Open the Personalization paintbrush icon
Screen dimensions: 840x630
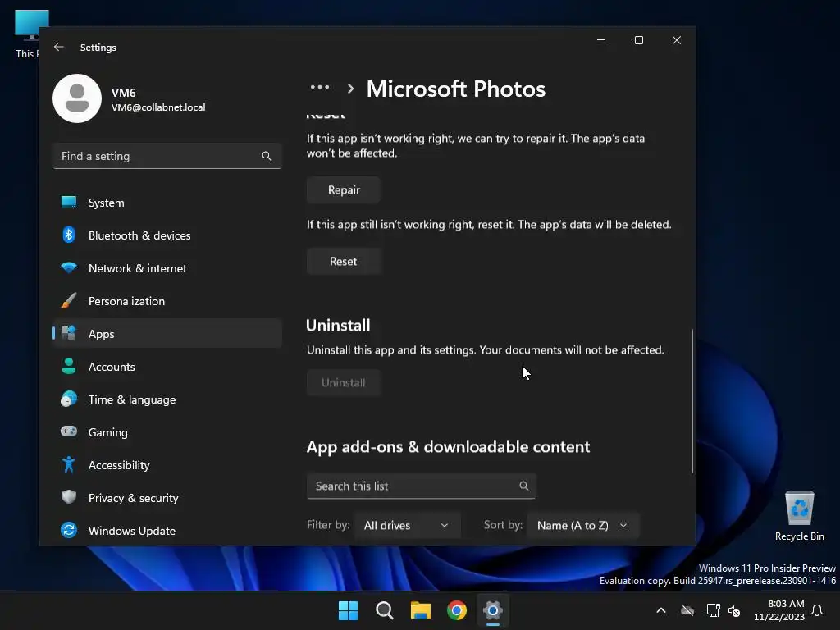point(69,300)
